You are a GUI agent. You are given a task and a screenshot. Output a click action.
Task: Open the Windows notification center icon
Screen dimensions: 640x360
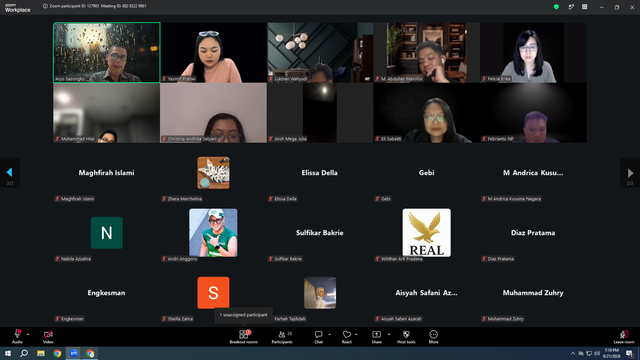pyautogui.click(x=630, y=353)
